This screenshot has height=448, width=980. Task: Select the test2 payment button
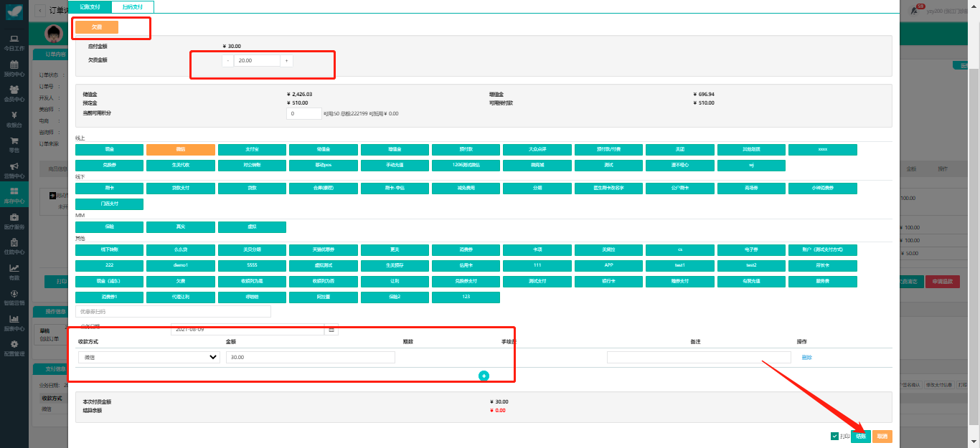[x=751, y=265]
